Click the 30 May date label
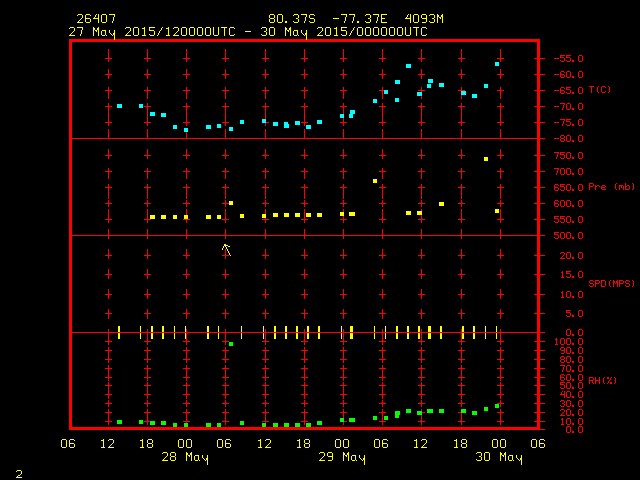This screenshot has width=640, height=480. (498, 458)
